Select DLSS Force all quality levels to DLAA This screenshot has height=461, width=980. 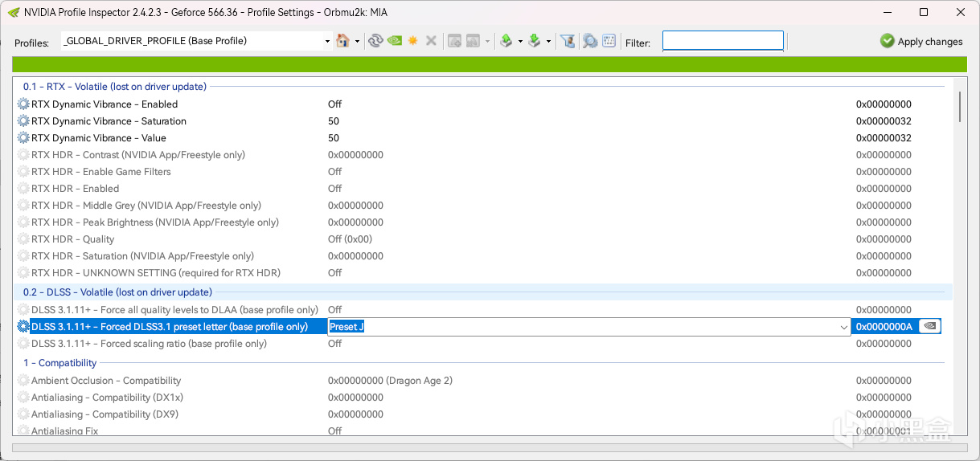pyautogui.click(x=174, y=310)
